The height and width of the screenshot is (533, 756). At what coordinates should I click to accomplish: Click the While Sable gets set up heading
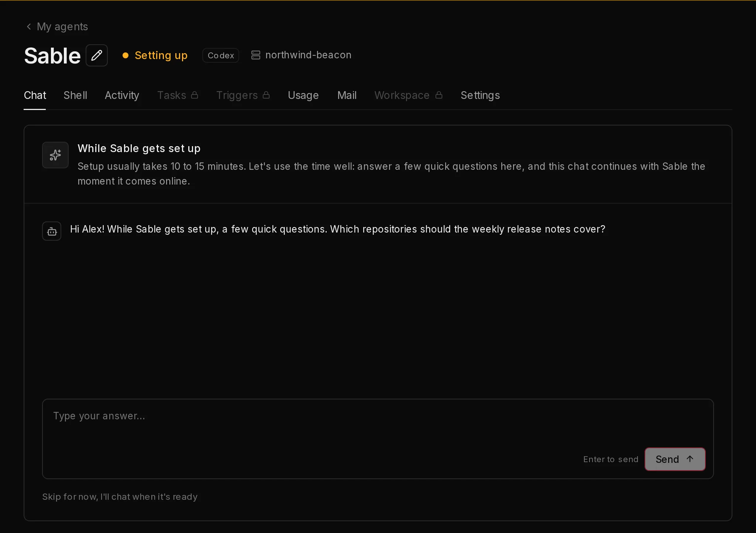[139, 148]
